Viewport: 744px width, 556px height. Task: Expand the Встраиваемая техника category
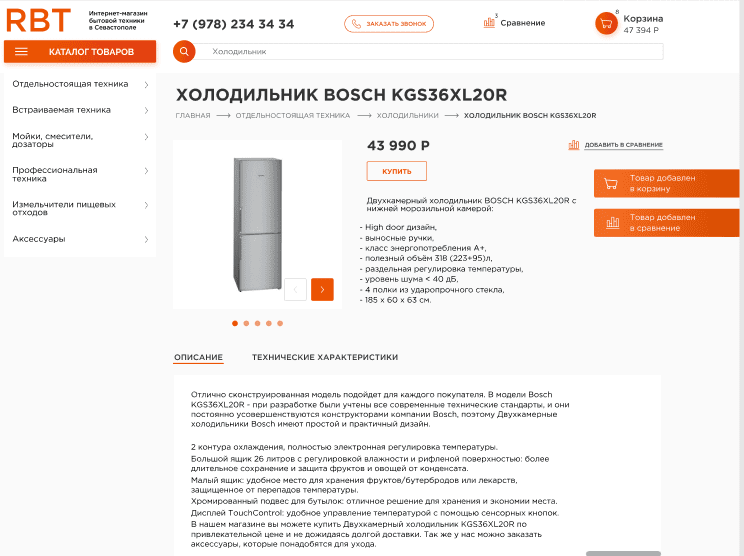pos(146,110)
